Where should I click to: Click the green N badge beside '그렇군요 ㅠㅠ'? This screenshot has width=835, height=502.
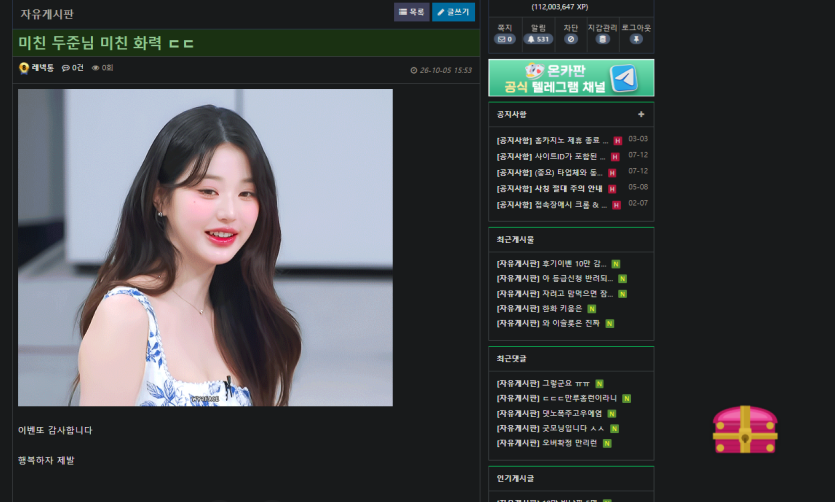coord(599,383)
